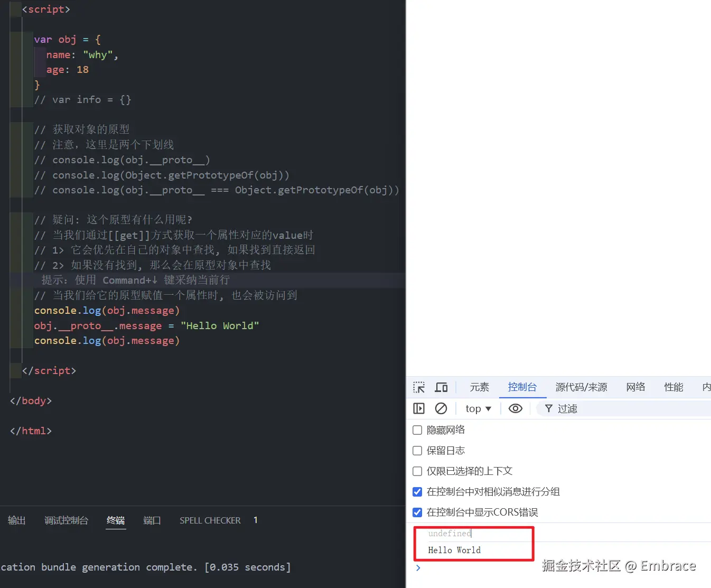This screenshot has height=588, width=711.
Task: Open the SPELL CHECKER panel tab
Action: pos(210,520)
